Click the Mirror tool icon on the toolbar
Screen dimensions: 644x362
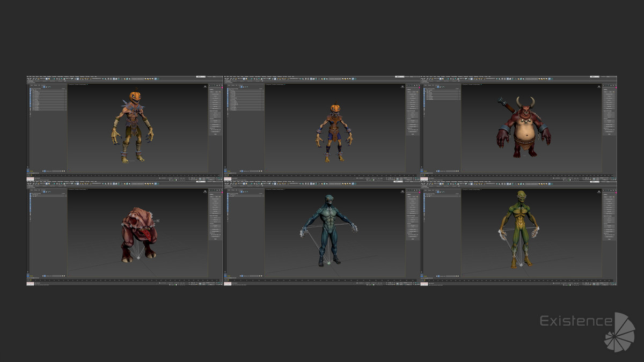(x=103, y=79)
